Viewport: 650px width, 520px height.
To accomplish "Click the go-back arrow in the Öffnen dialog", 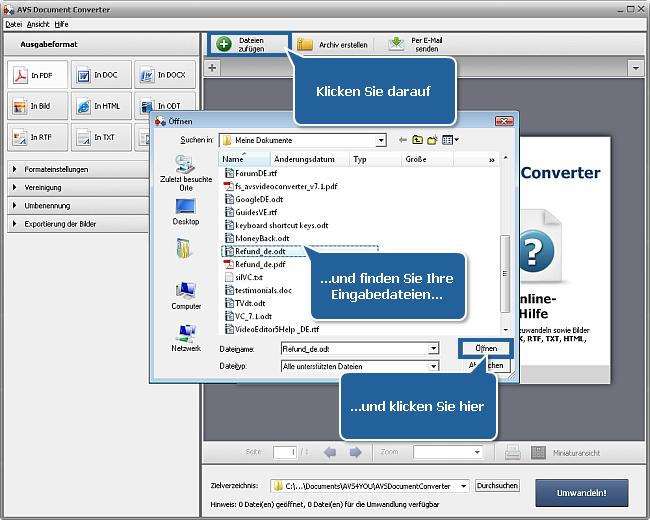I will 403,140.
